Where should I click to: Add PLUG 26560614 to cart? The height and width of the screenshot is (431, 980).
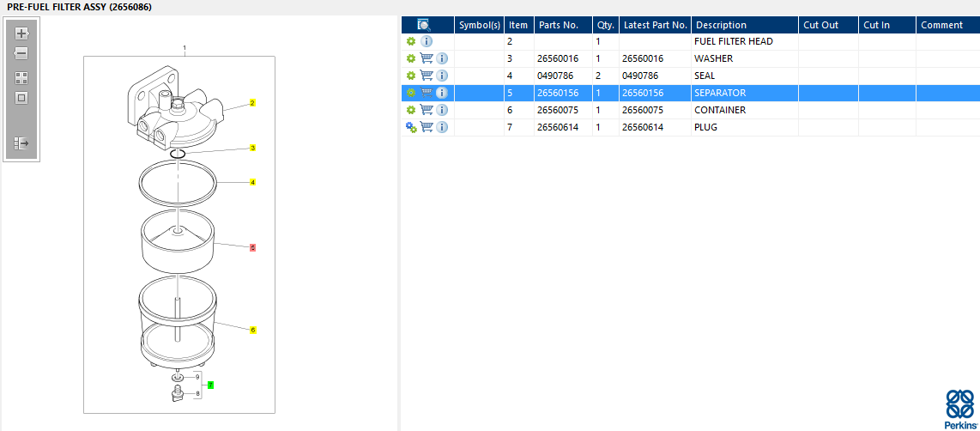426,127
